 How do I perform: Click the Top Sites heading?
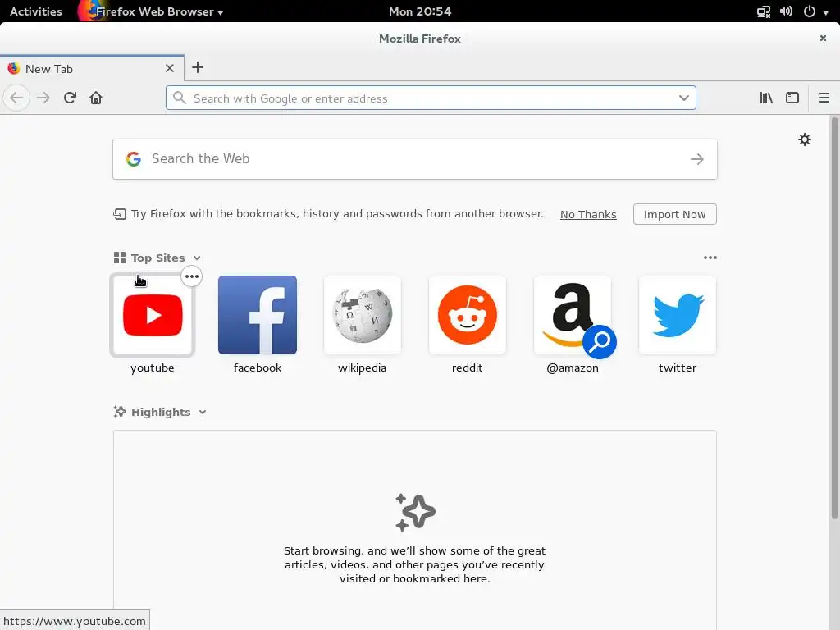158,258
